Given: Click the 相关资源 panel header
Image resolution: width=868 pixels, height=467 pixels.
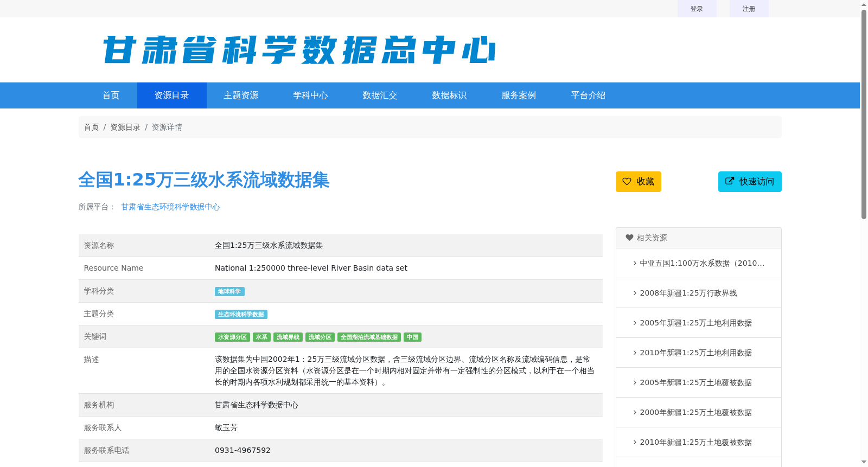Looking at the screenshot, I should (x=699, y=238).
